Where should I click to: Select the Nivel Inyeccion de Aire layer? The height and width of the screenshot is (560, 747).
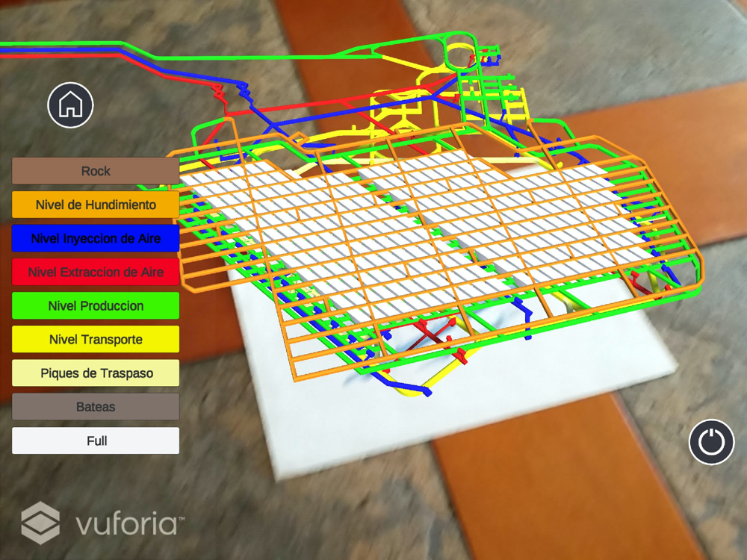pyautogui.click(x=96, y=238)
